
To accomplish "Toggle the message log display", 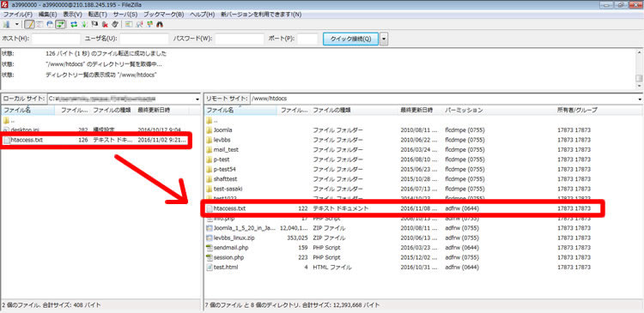I will [x=29, y=24].
